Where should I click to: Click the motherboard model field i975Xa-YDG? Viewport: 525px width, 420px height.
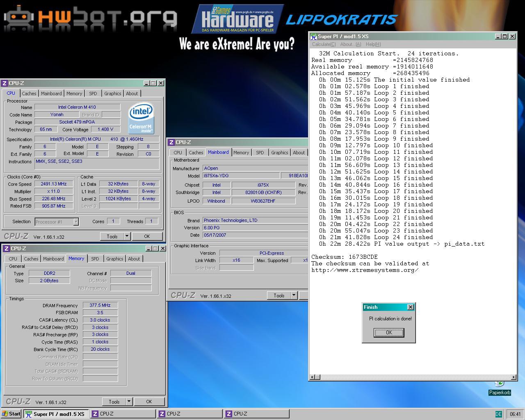tap(241, 176)
